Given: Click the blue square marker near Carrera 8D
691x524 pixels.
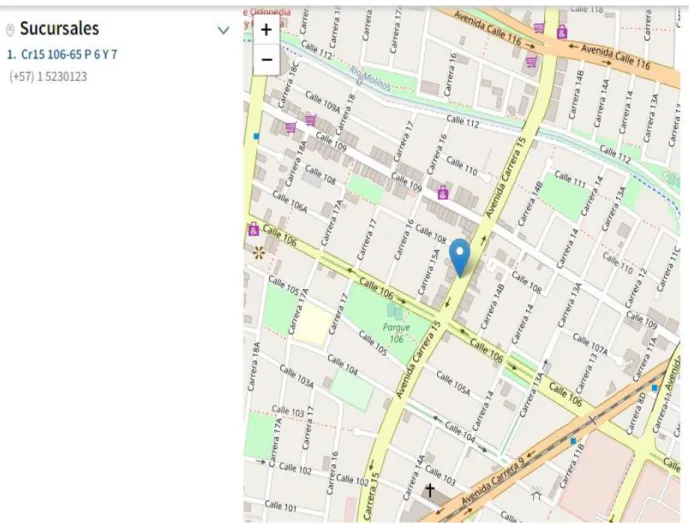Looking at the screenshot, I should coord(654,388).
